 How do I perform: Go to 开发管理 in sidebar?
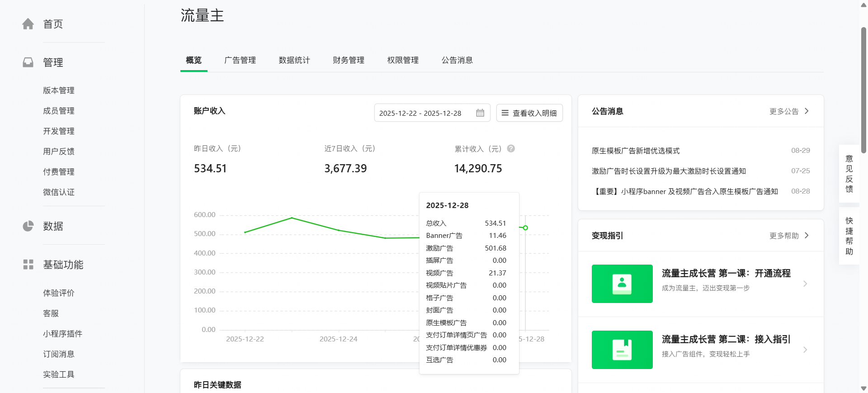click(59, 131)
